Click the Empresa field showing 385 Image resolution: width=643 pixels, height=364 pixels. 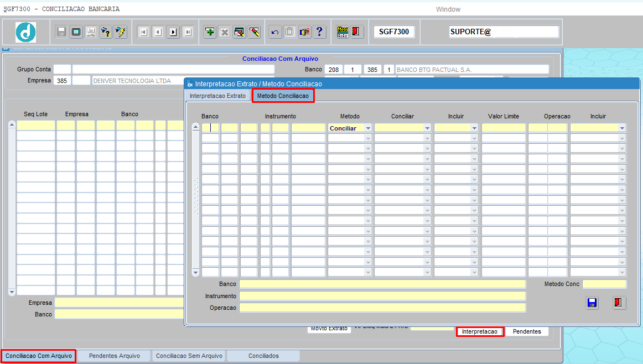pos(63,81)
